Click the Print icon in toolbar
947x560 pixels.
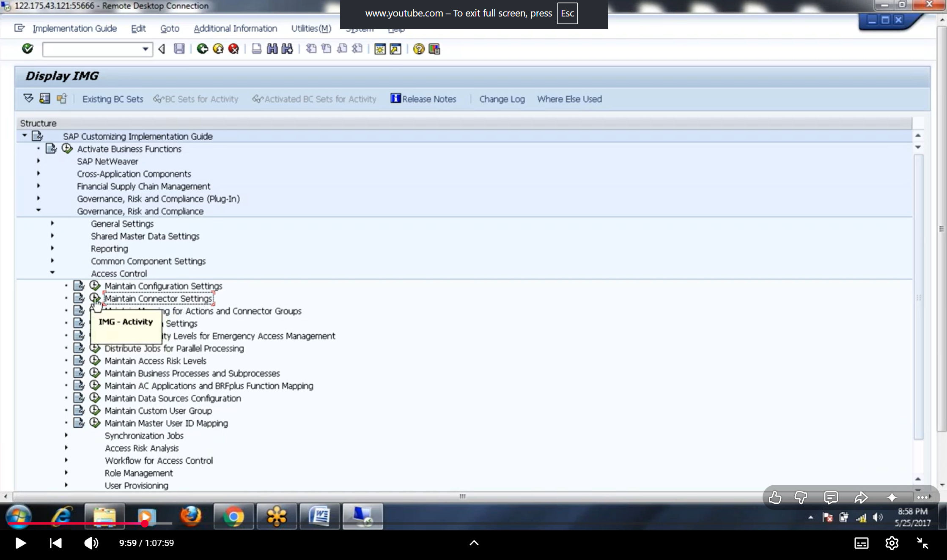click(x=256, y=49)
